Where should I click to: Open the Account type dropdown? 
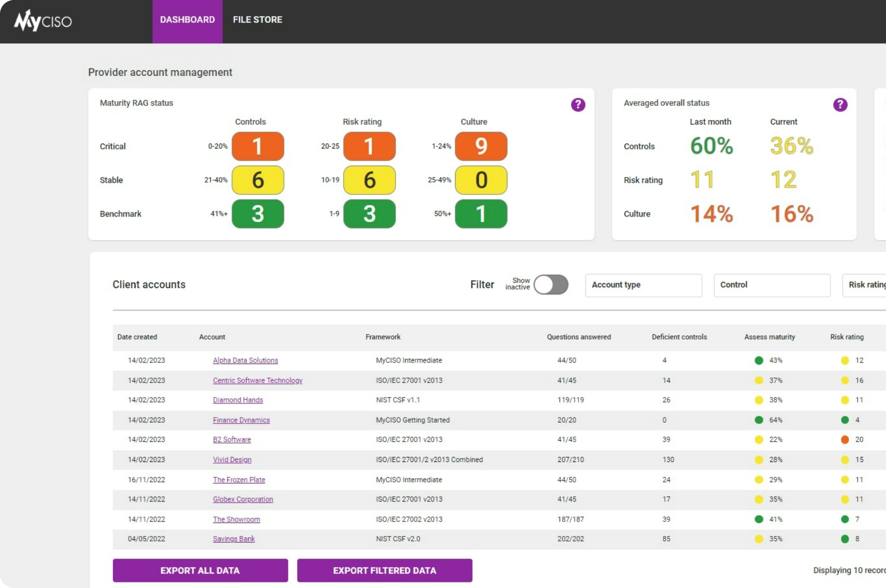pyautogui.click(x=643, y=285)
